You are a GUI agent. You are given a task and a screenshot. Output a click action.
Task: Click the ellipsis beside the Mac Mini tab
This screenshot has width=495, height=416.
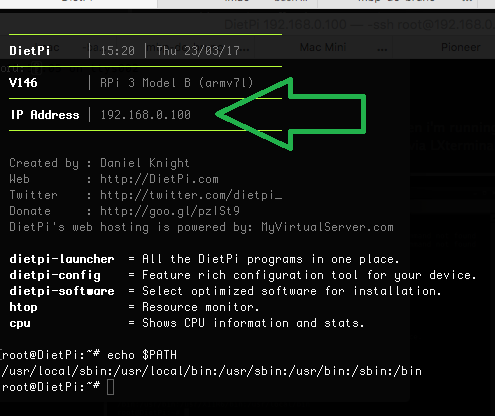382,49
